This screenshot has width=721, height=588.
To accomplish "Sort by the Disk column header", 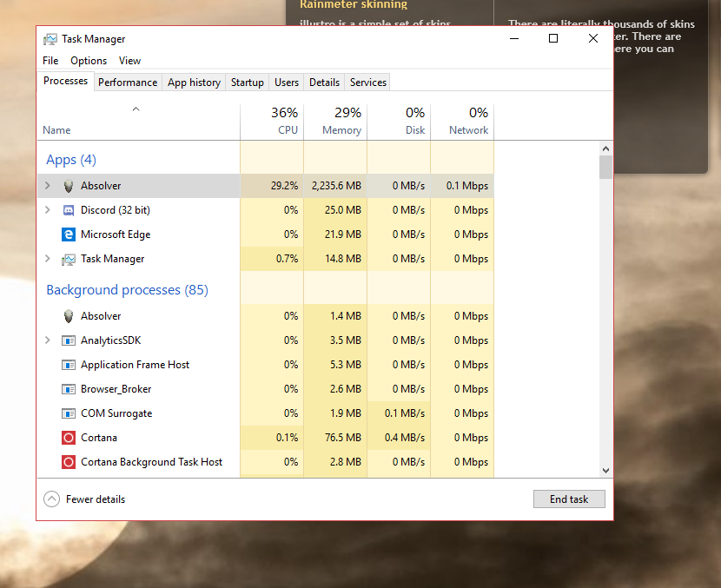I will point(399,122).
